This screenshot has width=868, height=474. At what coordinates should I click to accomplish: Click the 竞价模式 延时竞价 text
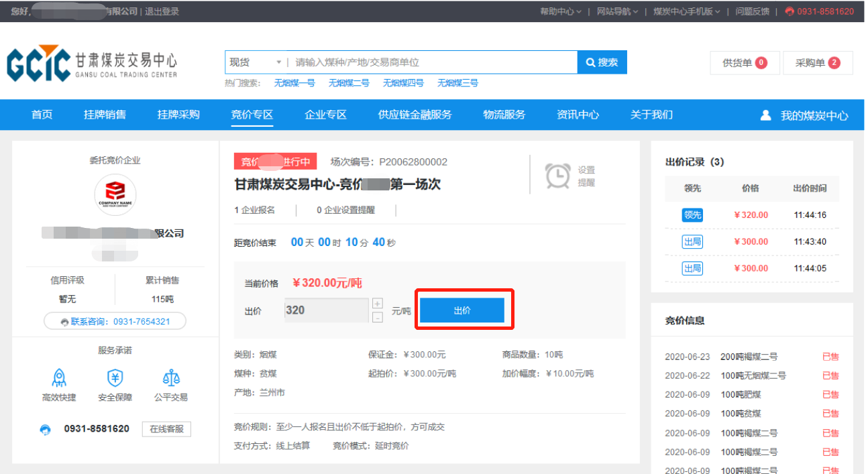click(370, 446)
